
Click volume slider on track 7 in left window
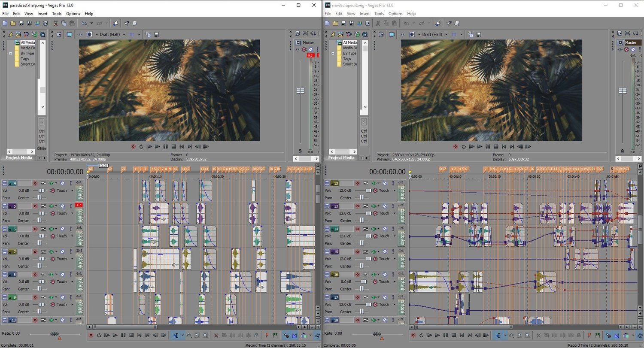click(x=41, y=259)
